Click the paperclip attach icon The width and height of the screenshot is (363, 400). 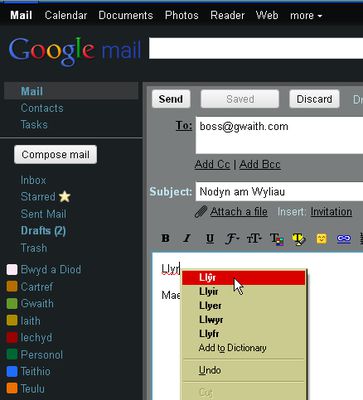point(201,212)
